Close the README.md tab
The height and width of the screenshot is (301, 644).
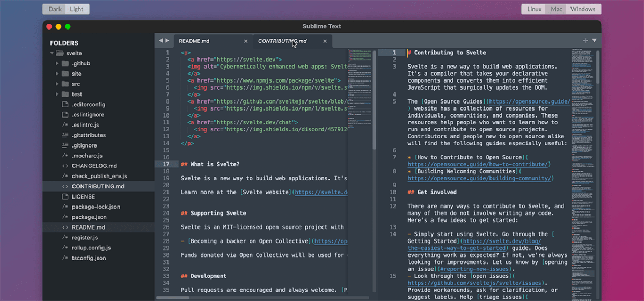click(x=246, y=41)
